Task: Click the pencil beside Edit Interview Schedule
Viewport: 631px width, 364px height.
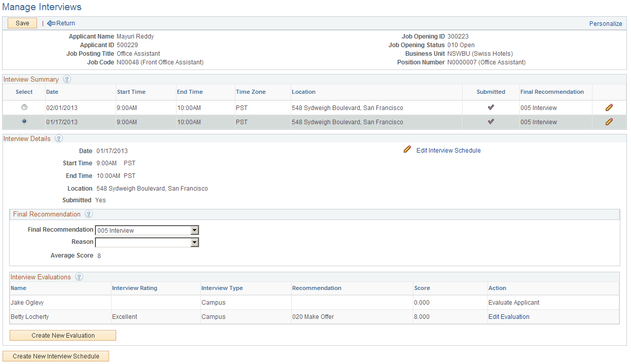Action: [x=407, y=150]
